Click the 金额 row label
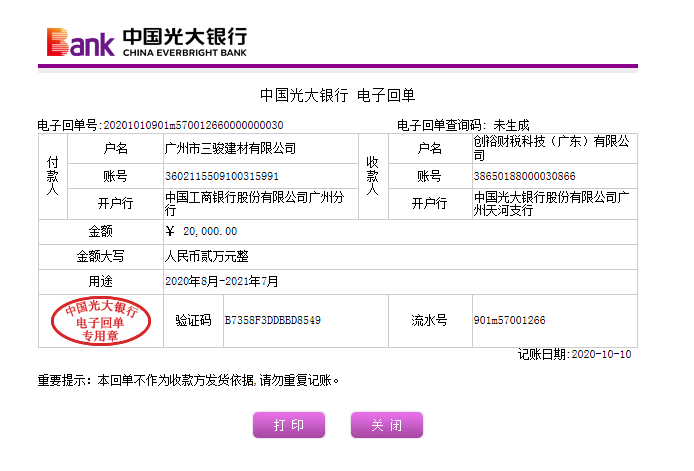This screenshot has height=471, width=694. click(x=100, y=231)
